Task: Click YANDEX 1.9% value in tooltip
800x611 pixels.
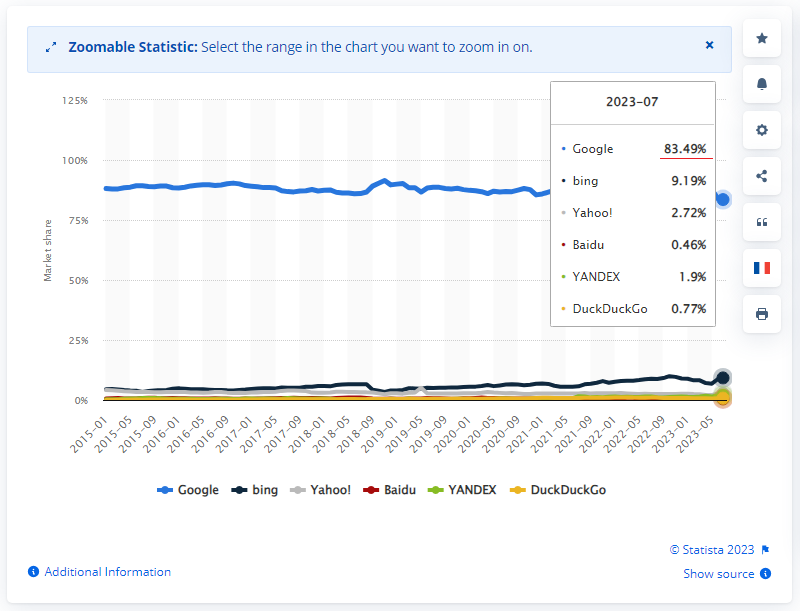Action: [x=692, y=277]
